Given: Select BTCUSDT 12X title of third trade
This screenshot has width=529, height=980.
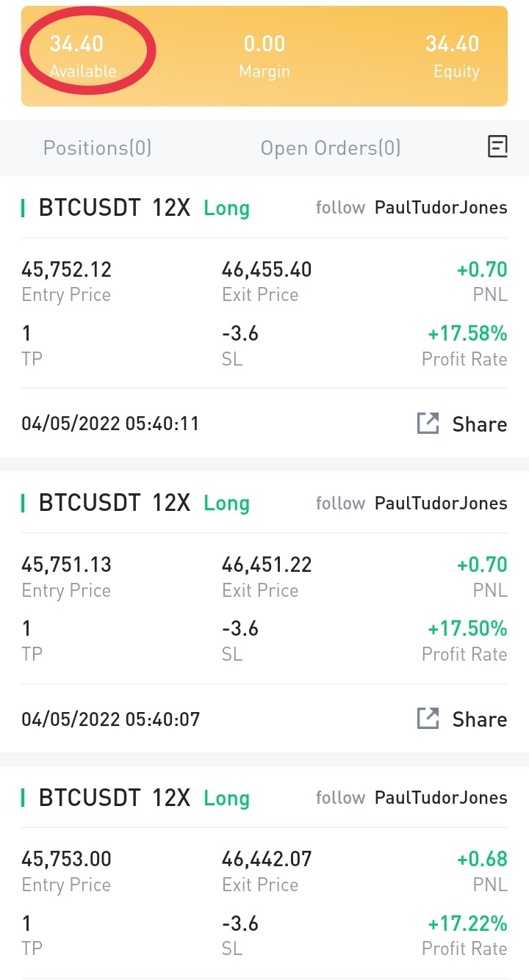Looking at the screenshot, I should tap(115, 798).
